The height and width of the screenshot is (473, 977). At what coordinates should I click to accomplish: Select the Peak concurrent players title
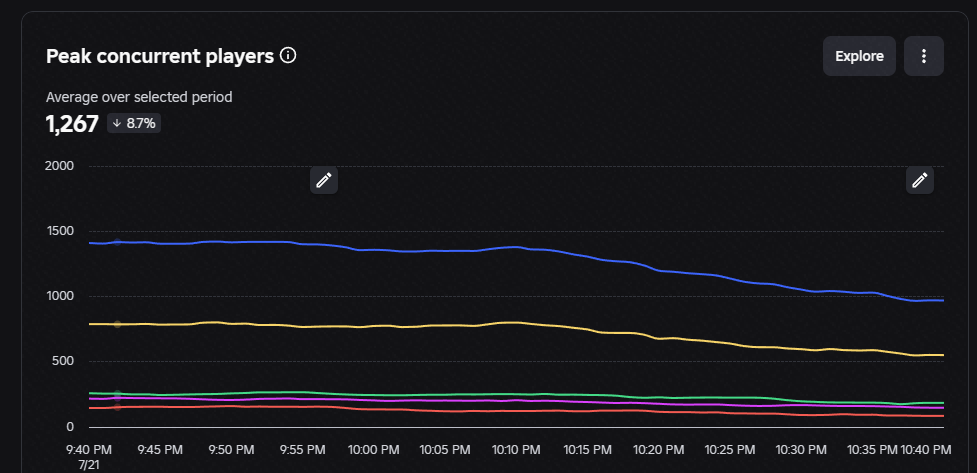[160, 56]
